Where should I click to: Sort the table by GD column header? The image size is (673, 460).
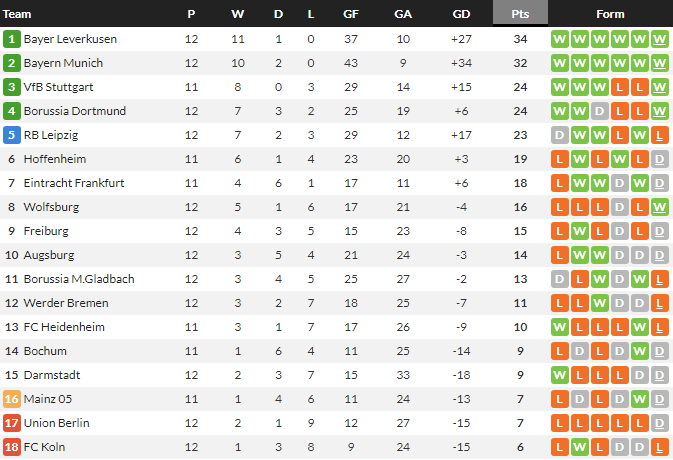[461, 14]
